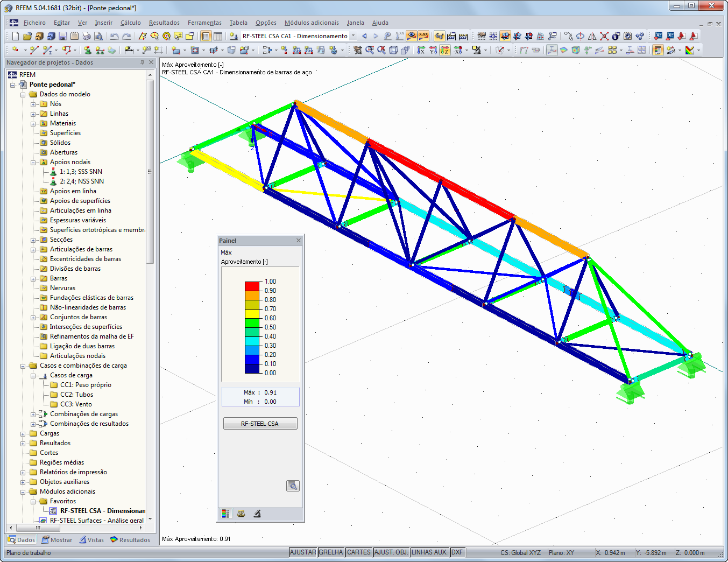The image size is (728, 562).
Task: Collapse the Apoios nodais tree node
Action: (x=33, y=163)
